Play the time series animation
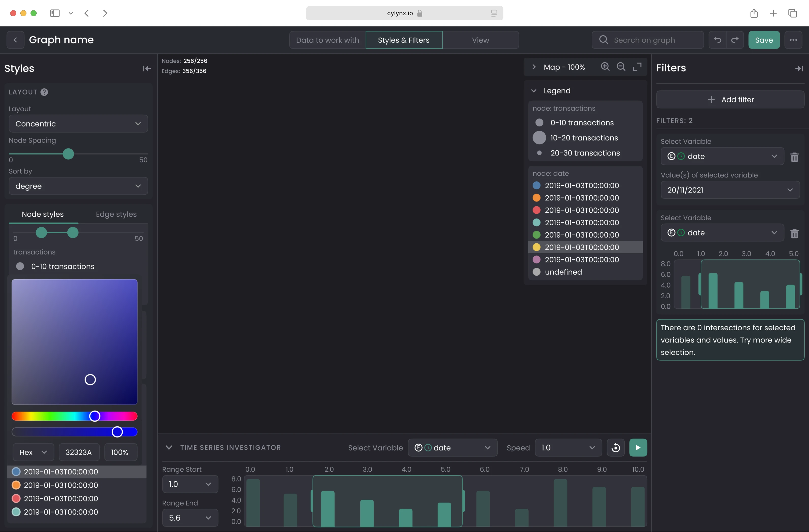The height and width of the screenshot is (532, 809). (x=638, y=448)
